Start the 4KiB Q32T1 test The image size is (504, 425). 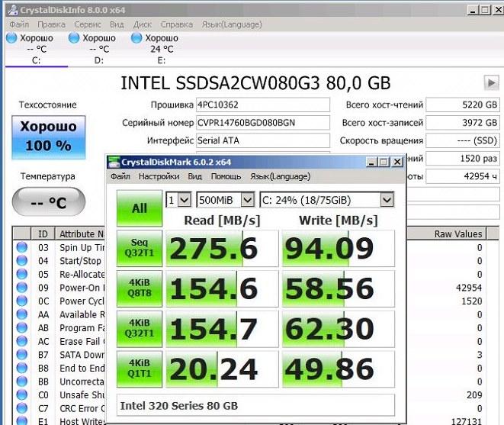[x=140, y=329]
